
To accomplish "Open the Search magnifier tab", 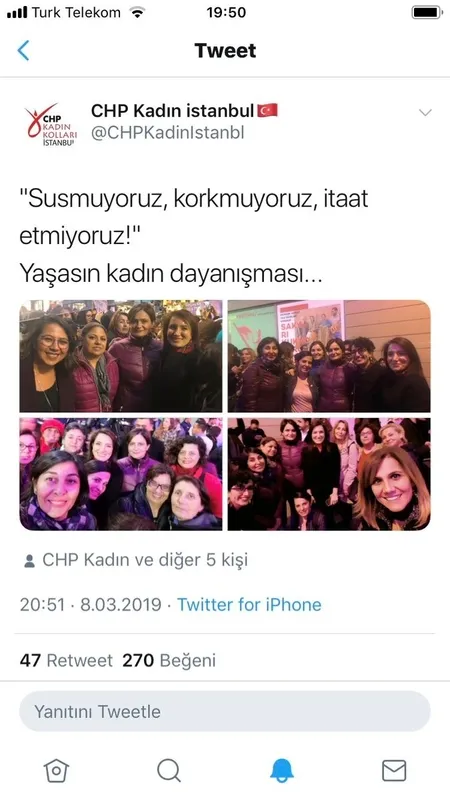I will click(x=169, y=769).
